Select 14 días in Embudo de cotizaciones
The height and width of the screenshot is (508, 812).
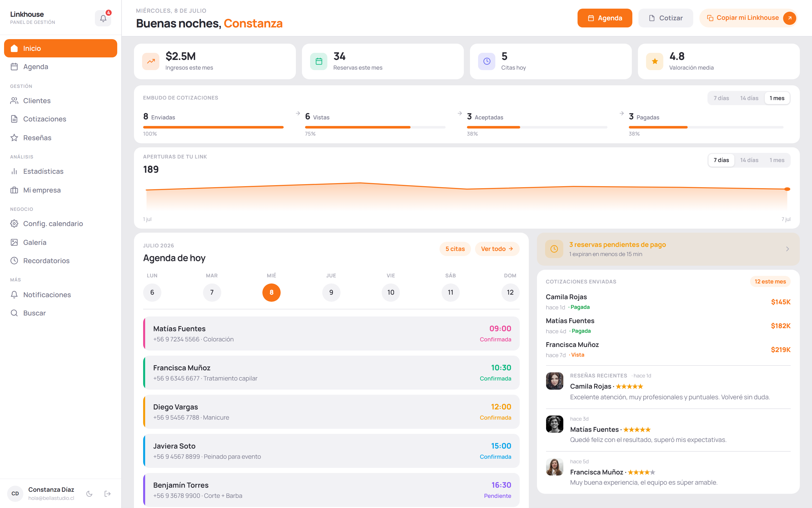point(749,98)
